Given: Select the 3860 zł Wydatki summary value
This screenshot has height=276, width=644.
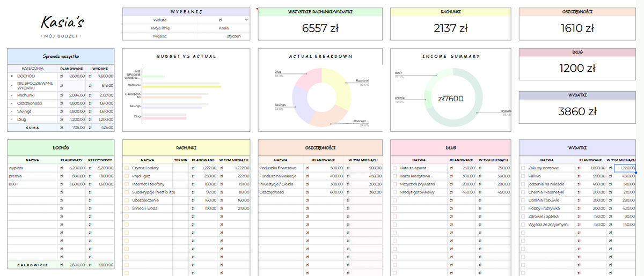Looking at the screenshot, I should pyautogui.click(x=577, y=111).
